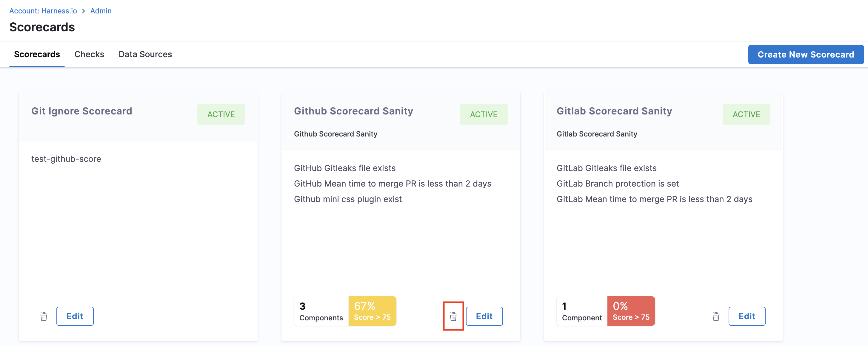Screen dimensions: 868x346
Task: Open the Data Sources tab
Action: click(x=145, y=54)
